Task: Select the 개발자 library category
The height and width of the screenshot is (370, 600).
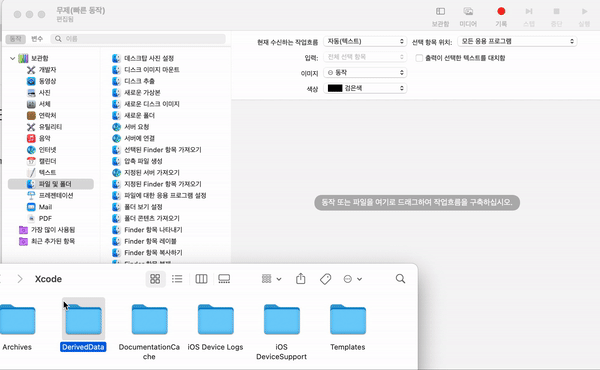Action: [47, 70]
